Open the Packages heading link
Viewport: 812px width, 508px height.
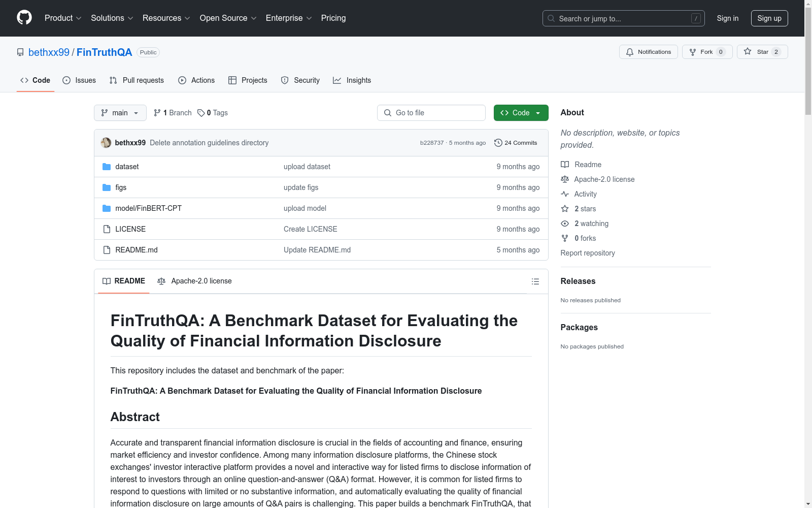point(579,327)
